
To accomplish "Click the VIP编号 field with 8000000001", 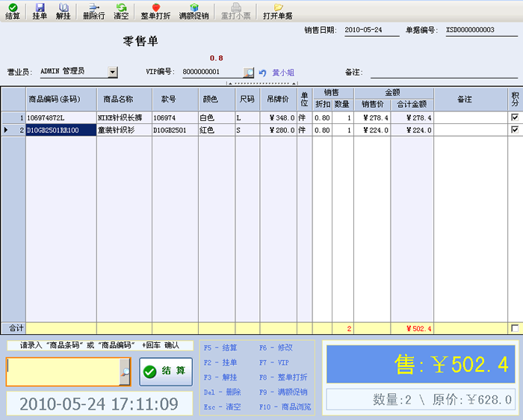I will [213, 72].
